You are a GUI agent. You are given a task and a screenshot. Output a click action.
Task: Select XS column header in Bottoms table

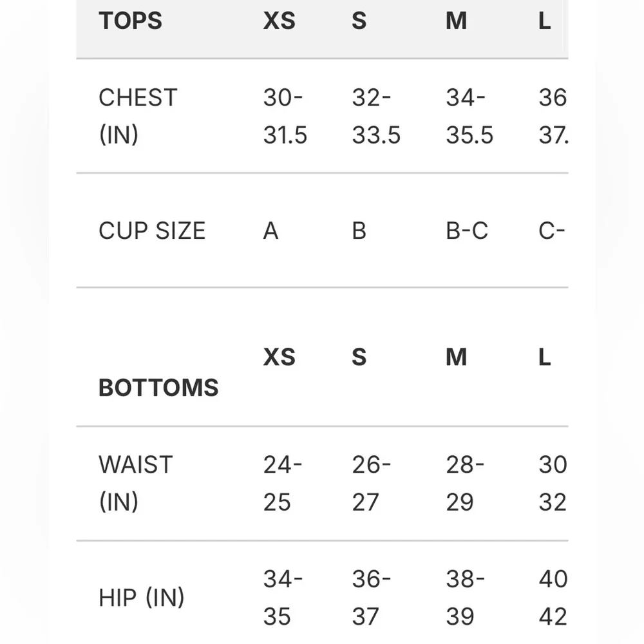279,357
